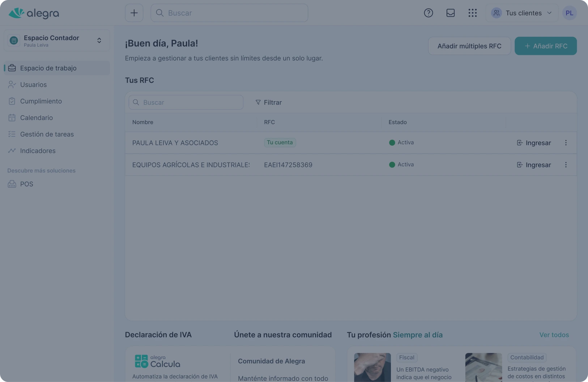This screenshot has height=382, width=588.
Task: Click the plus icon beside the search bar
Action: click(x=134, y=13)
